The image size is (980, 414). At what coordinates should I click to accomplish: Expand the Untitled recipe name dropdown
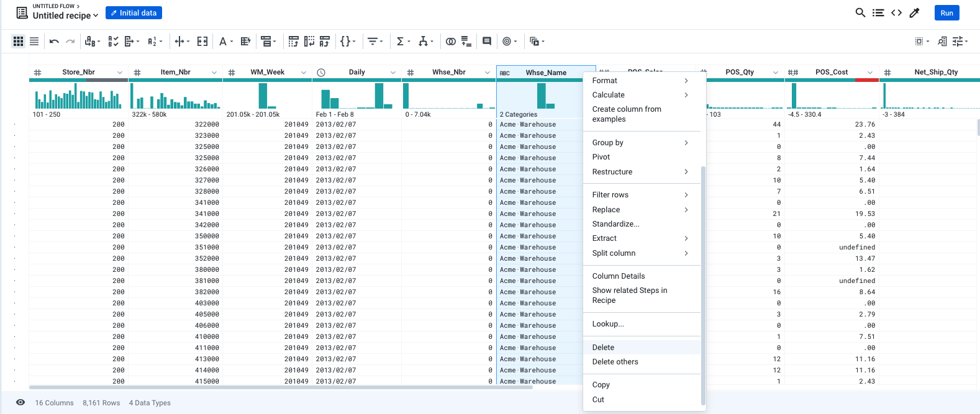click(96, 16)
